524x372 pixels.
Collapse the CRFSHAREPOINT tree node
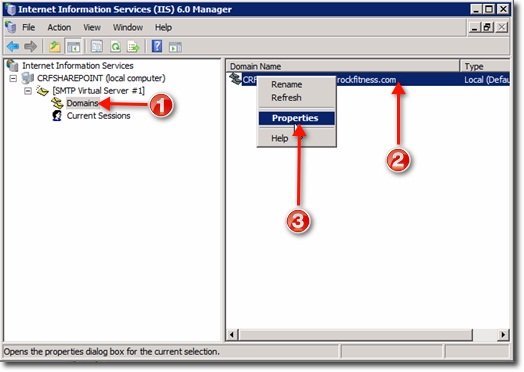click(13, 79)
